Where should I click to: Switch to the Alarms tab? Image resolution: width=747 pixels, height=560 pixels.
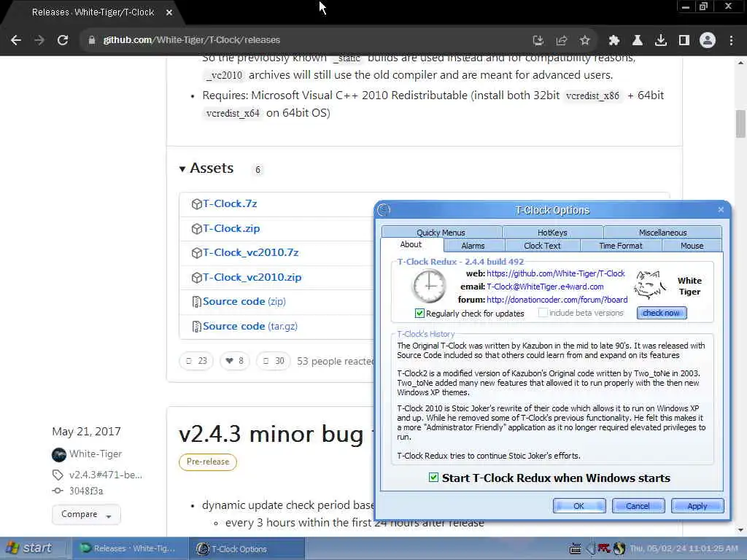click(473, 246)
